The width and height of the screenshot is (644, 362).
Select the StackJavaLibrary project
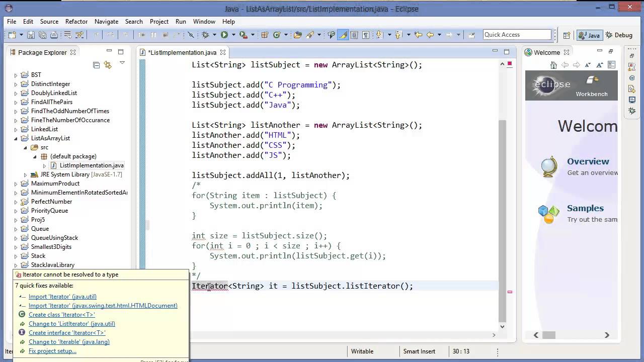point(53,265)
